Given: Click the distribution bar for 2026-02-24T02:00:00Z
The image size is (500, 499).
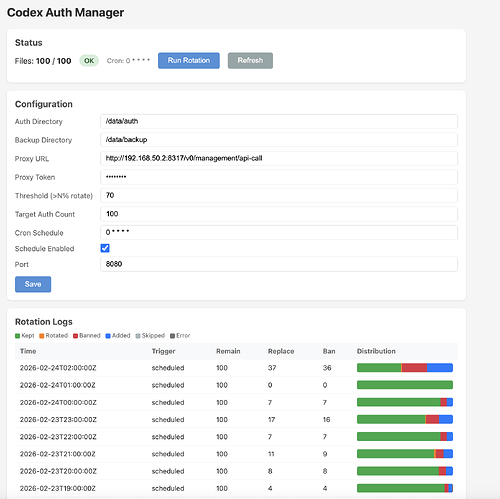Looking at the screenshot, I should click(405, 368).
